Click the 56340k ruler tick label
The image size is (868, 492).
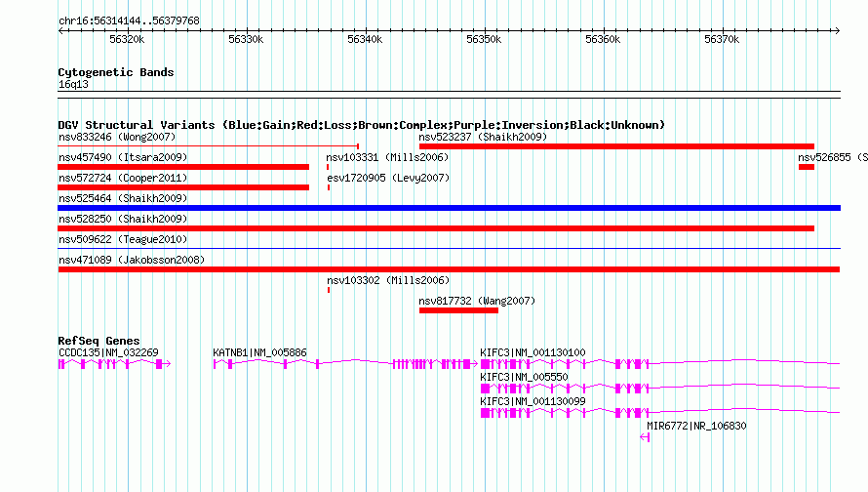(365, 39)
